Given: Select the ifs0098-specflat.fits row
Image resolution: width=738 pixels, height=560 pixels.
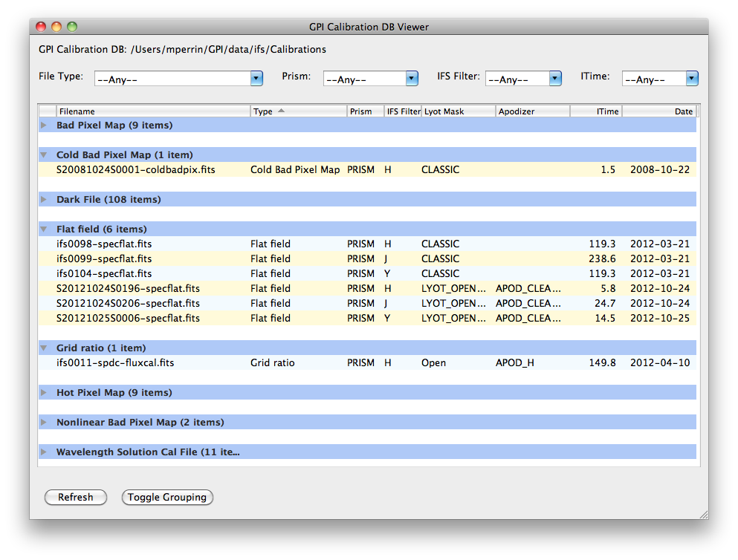Looking at the screenshot, I should point(104,244).
